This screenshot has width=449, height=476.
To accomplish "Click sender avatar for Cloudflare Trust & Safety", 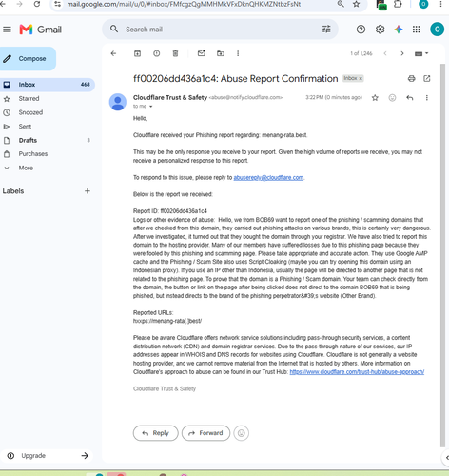I will (x=118, y=102).
